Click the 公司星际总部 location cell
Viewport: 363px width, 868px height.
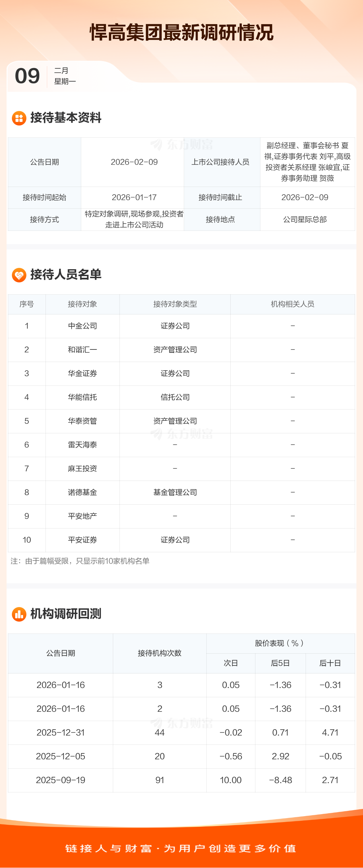point(305,220)
